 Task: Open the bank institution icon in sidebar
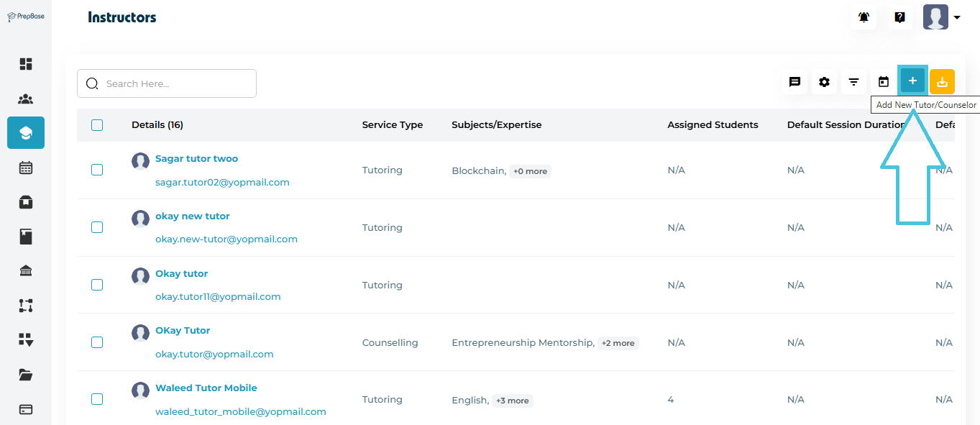coord(26,271)
